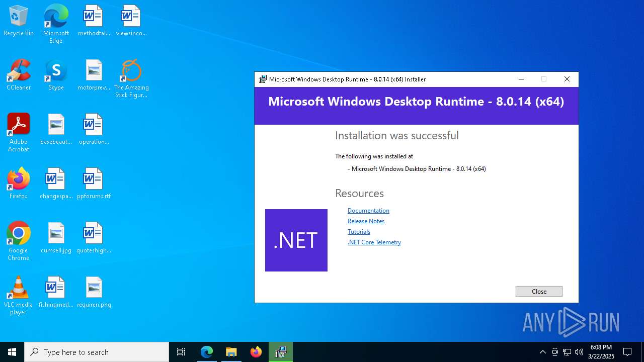Open the clock showing 6:08 PM
Viewport: 644px width, 362px height.
[601, 352]
